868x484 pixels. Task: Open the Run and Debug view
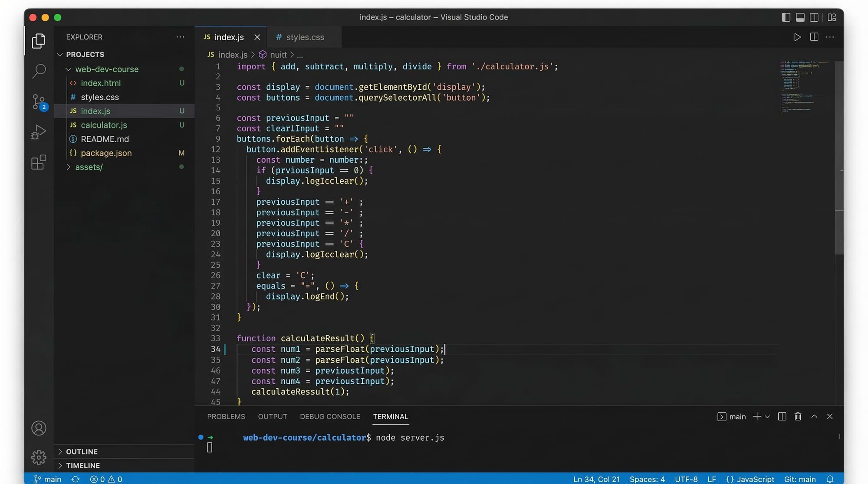click(x=39, y=132)
